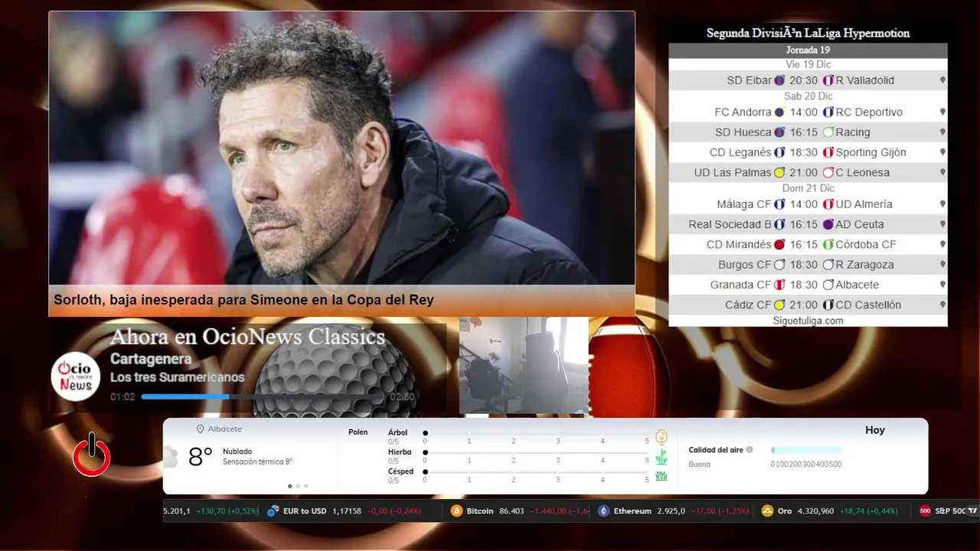Viewport: 980px width, 551px height.
Task: Click the location pin beside Albacete
Action: [201, 429]
